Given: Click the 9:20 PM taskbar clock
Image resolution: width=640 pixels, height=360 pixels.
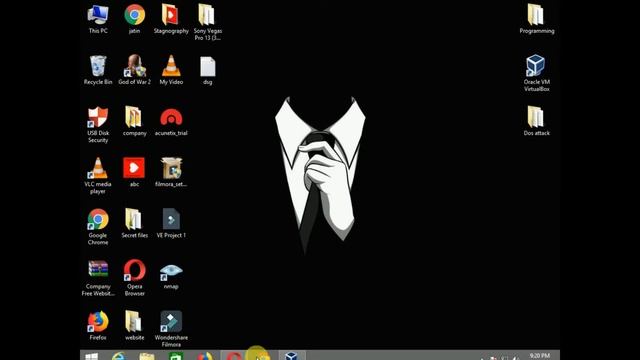Looking at the screenshot, I should 539,356.
